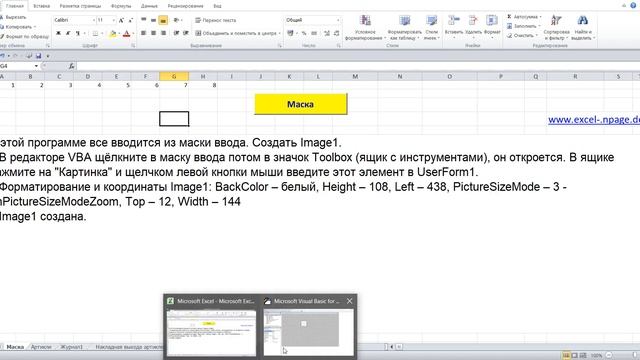Open Microsoft Visual Basic taskbar preview thumbnail
640x360 pixels.
(309, 332)
